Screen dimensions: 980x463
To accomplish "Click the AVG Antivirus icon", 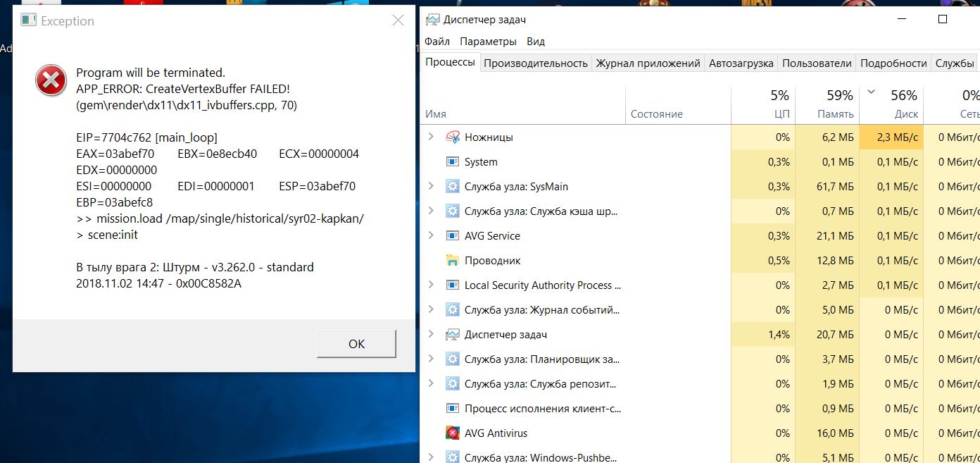I will (453, 433).
